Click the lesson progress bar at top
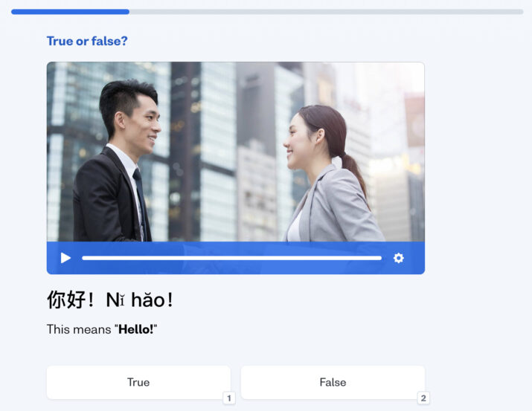The height and width of the screenshot is (411, 532). click(x=267, y=12)
